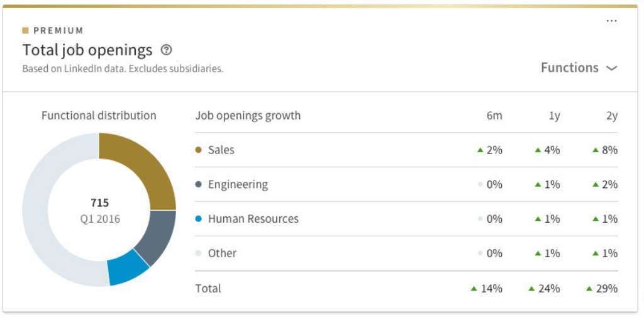The height and width of the screenshot is (317, 644).
Task: Select the 2y column header
Action: [x=612, y=116]
